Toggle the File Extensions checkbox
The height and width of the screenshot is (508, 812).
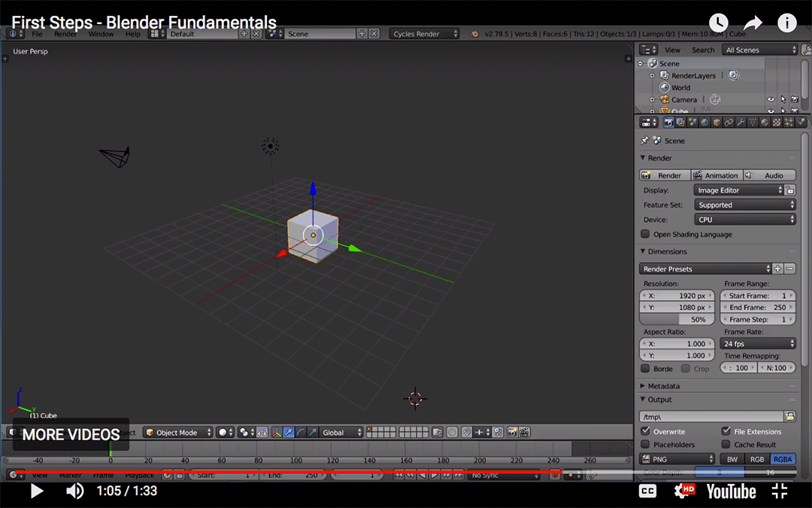(x=726, y=430)
